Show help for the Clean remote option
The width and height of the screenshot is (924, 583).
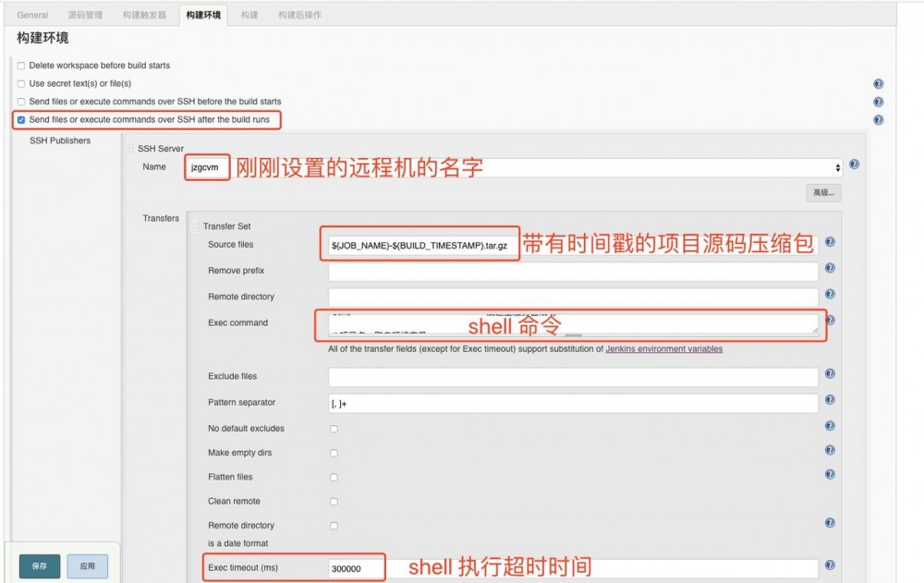click(x=830, y=499)
